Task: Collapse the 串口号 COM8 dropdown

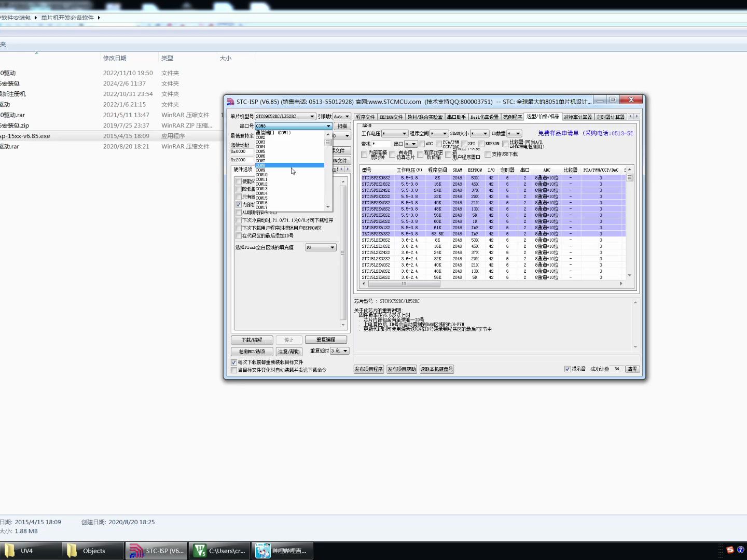Action: [294, 126]
